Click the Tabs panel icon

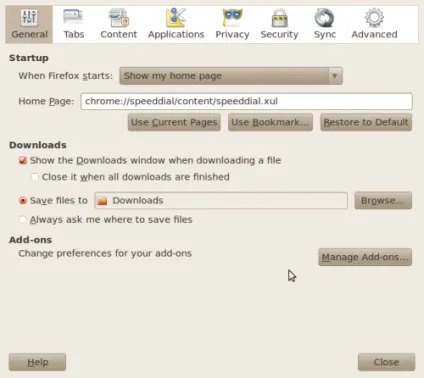73,17
